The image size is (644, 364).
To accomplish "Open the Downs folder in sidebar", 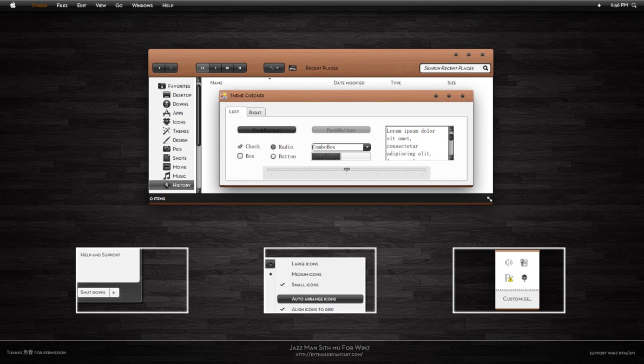I will [x=180, y=104].
